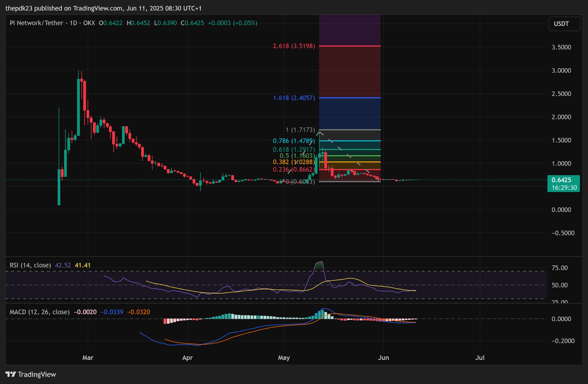Open the USDT currency selector
This screenshot has height=384, width=588.
pos(564,24)
